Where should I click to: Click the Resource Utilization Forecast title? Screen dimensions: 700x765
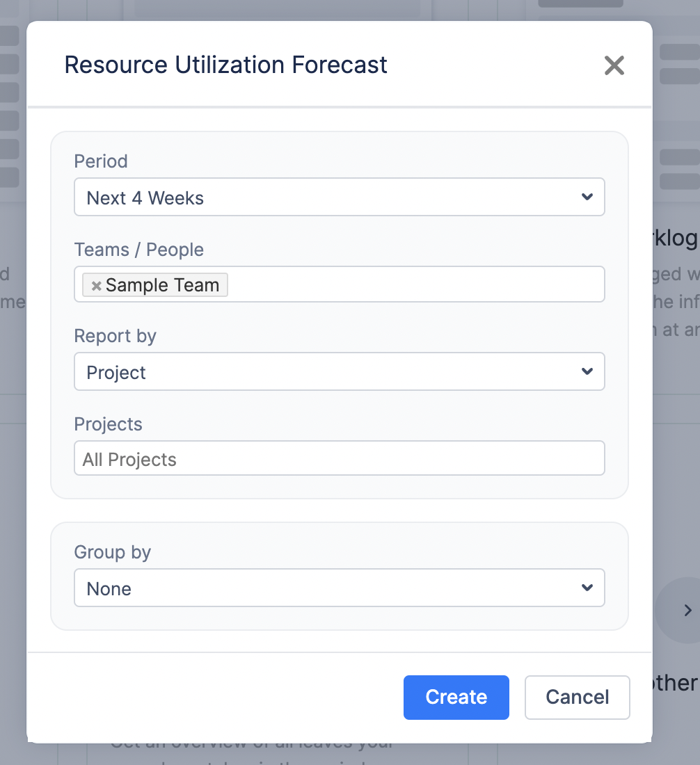click(225, 65)
